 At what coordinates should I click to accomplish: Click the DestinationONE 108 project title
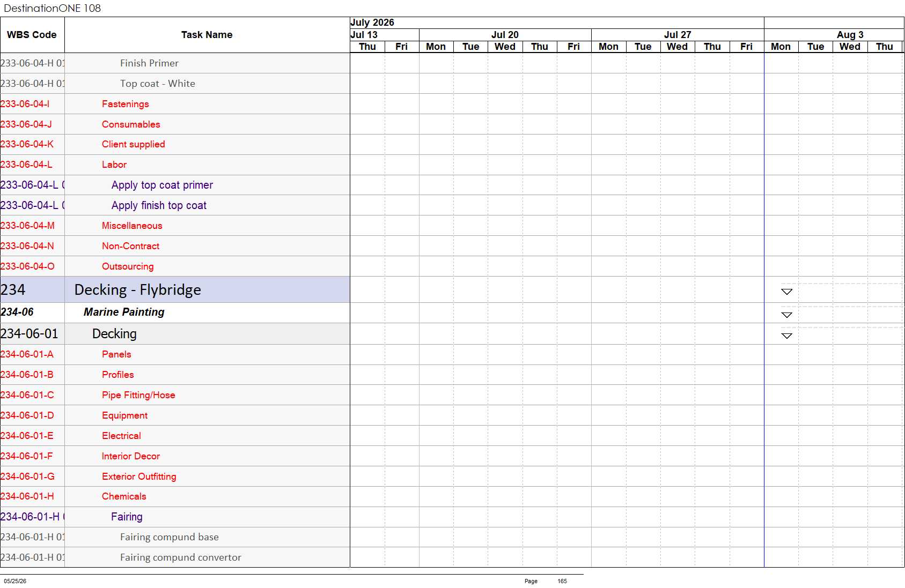(53, 8)
